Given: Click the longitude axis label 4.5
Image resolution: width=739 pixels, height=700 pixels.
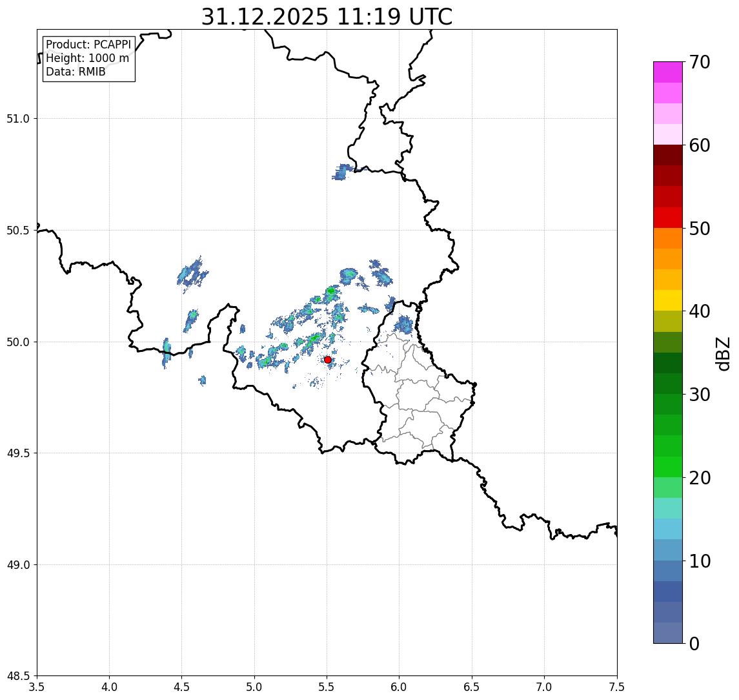Looking at the screenshot, I should [x=182, y=687].
